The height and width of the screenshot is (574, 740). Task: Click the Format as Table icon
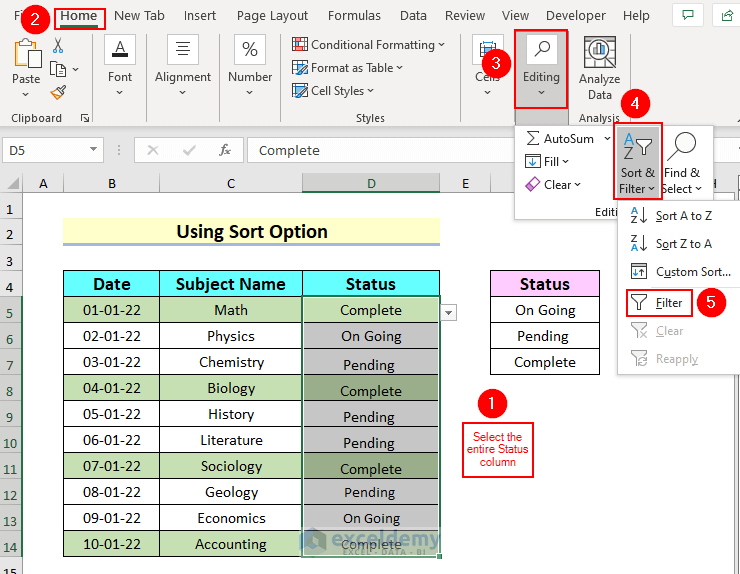(x=300, y=68)
